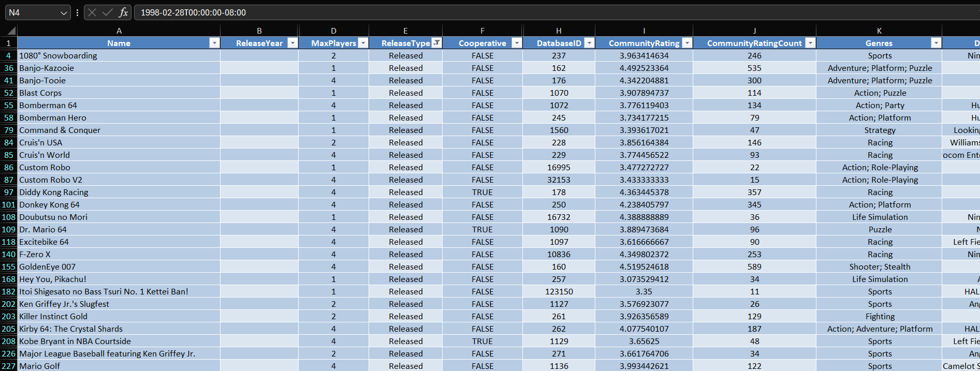This screenshot has height=371, width=980.
Task: Click the cell 'Banjo-Tooie'
Action: [x=119, y=80]
